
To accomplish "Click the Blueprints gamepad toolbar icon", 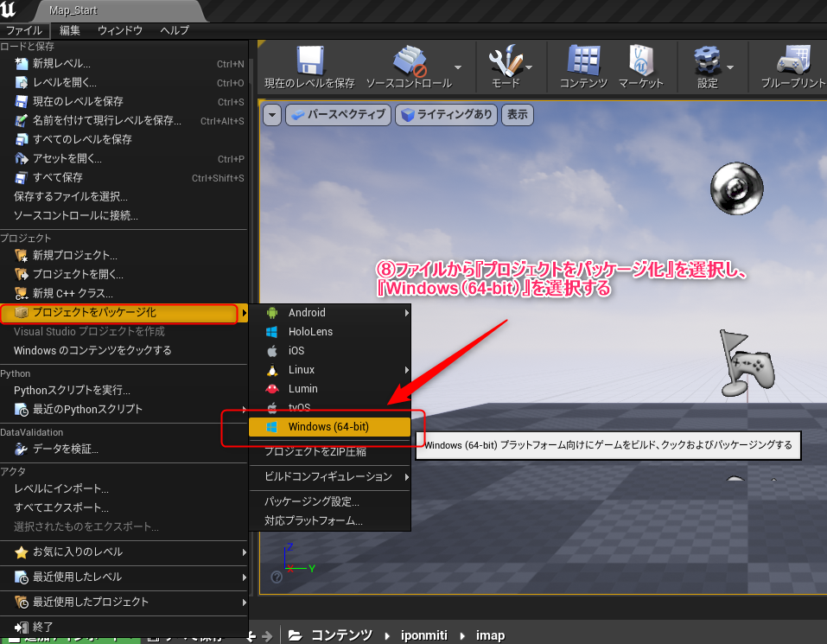I will click(792, 62).
